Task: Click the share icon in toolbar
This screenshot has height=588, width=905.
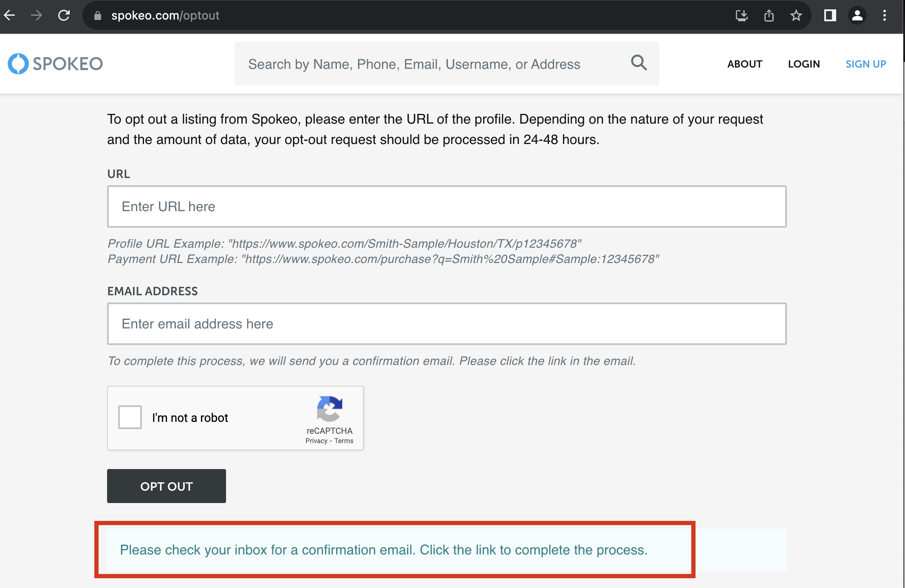Action: pyautogui.click(x=769, y=15)
